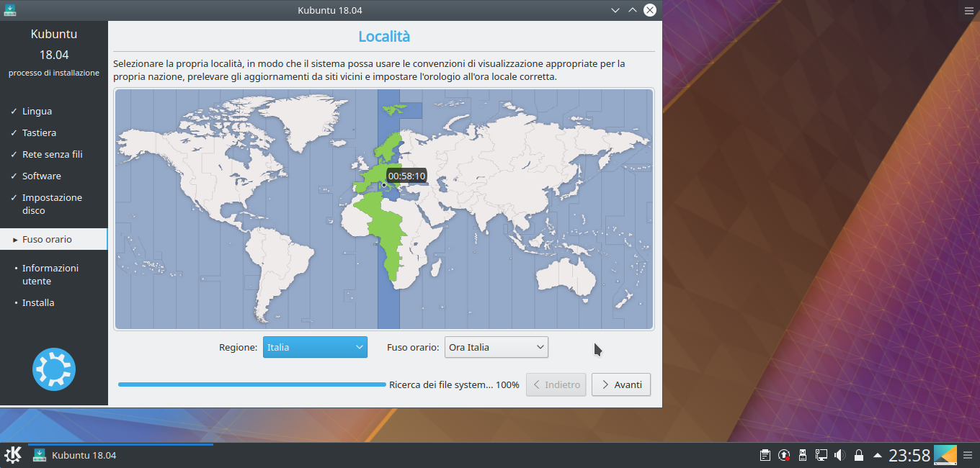
Task: Click the 23:58 digital clock
Action: tap(909, 455)
